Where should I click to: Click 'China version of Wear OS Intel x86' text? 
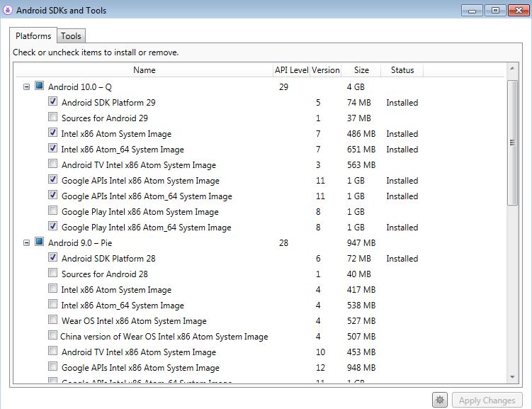(135, 337)
